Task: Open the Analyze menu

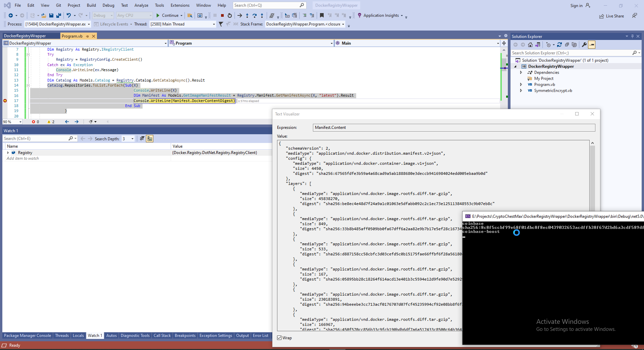Action: tap(141, 5)
